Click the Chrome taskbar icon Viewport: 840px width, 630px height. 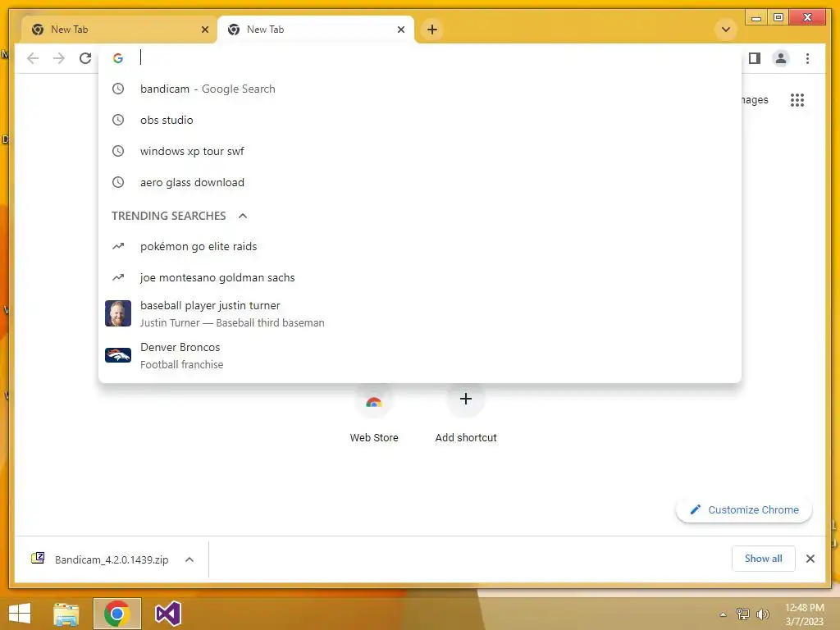(116, 614)
